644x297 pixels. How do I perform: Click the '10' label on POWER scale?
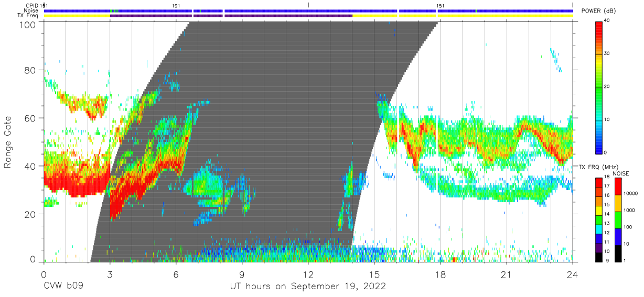(607, 120)
